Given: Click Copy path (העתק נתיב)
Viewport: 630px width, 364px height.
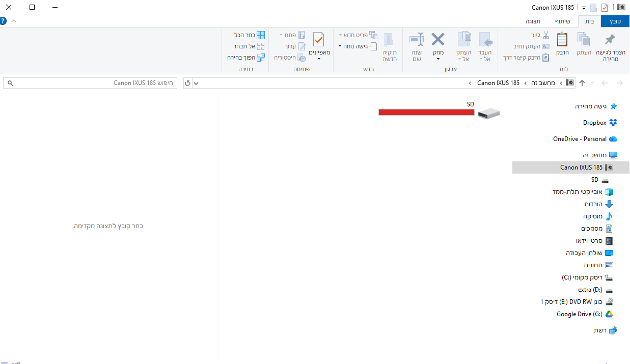Looking at the screenshot, I should [531, 46].
